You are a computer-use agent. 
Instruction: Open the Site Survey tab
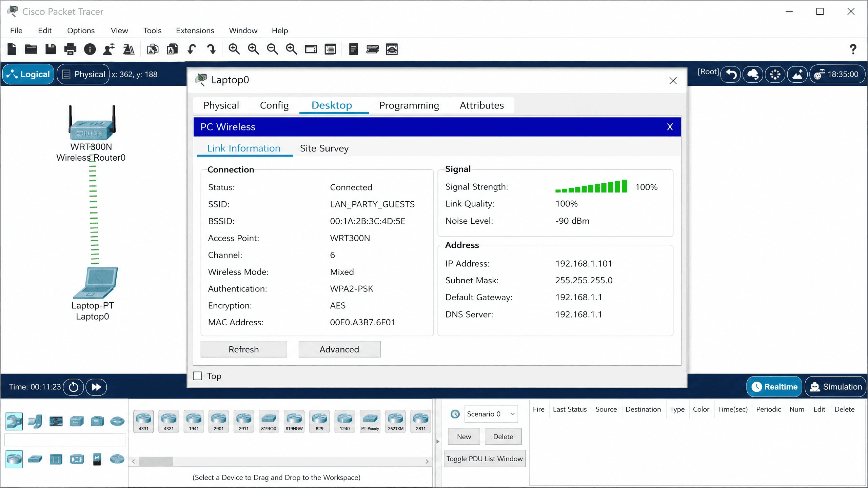pyautogui.click(x=324, y=148)
